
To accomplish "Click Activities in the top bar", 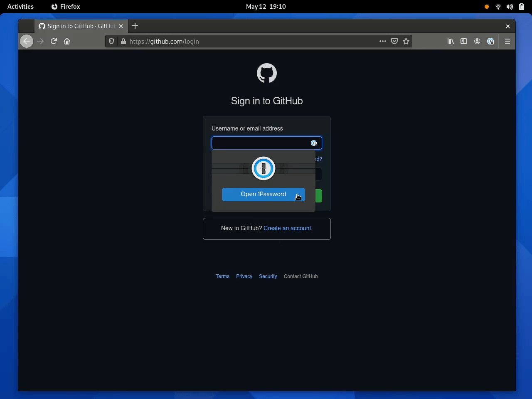I will [20, 6].
